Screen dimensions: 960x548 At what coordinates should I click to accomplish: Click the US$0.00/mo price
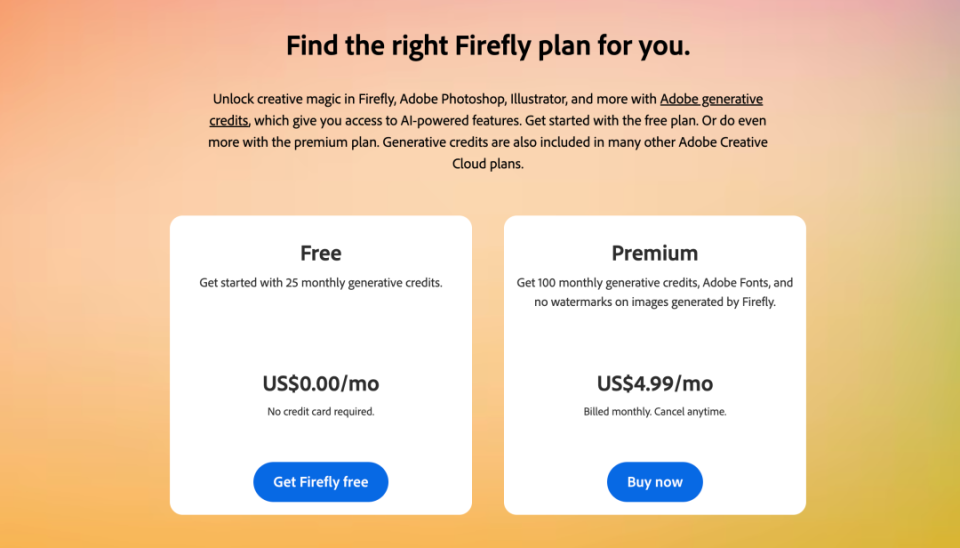320,383
